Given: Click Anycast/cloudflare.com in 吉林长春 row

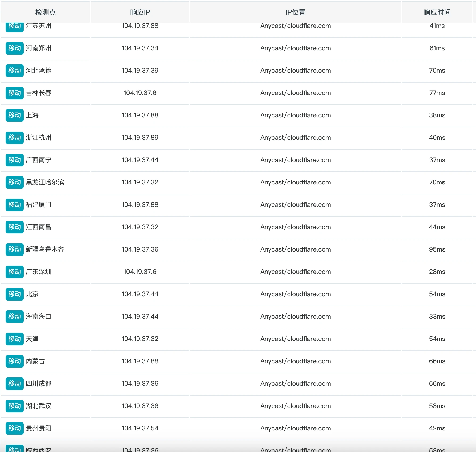Looking at the screenshot, I should (x=295, y=93).
